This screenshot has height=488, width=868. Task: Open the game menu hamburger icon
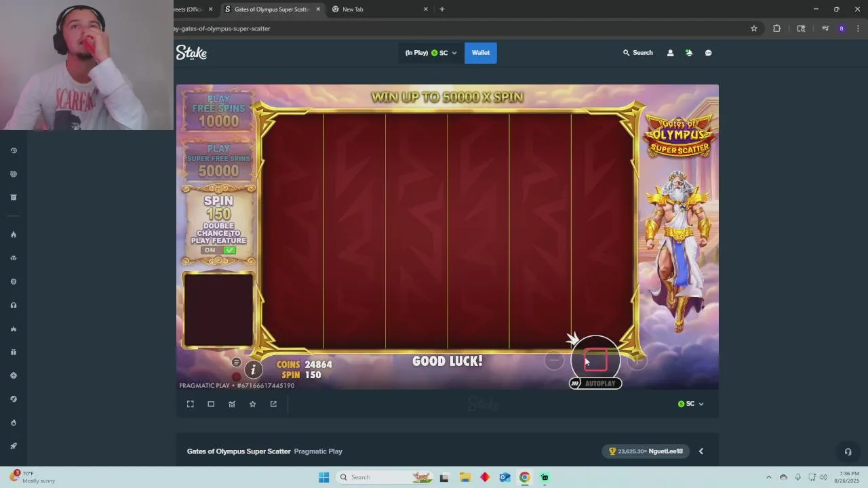tap(236, 363)
